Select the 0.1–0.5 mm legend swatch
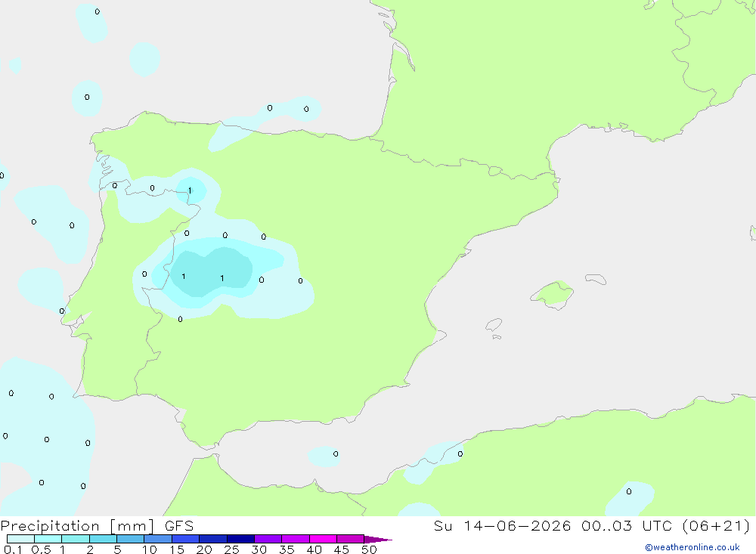The image size is (756, 554). [20, 539]
